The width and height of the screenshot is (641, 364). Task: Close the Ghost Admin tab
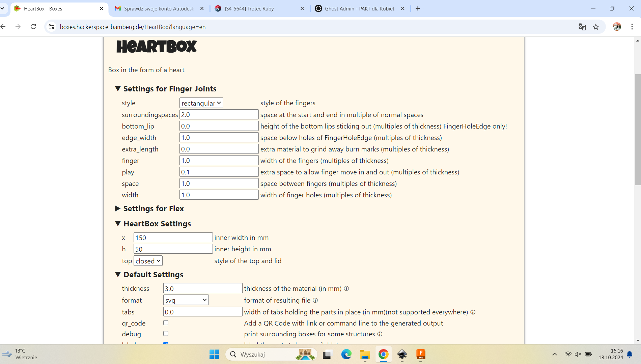point(402,8)
